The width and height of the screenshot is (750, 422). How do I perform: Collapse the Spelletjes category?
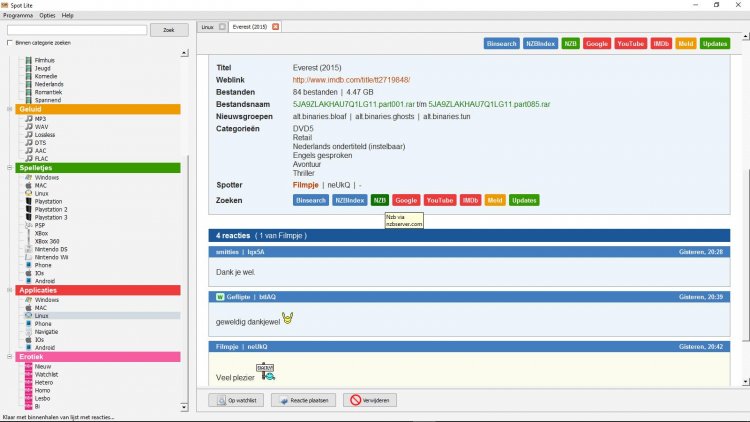[10, 167]
